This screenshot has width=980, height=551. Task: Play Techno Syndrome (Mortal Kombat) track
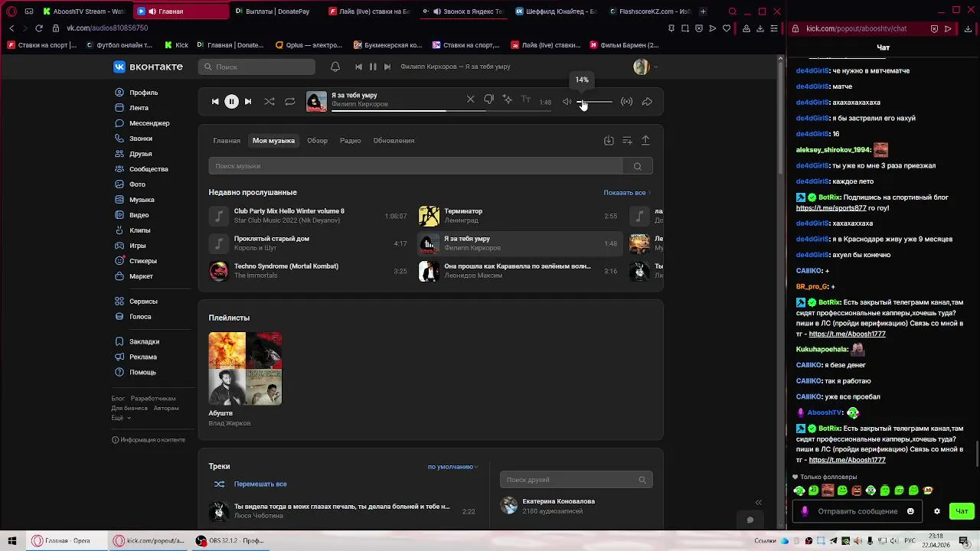pyautogui.click(x=309, y=271)
